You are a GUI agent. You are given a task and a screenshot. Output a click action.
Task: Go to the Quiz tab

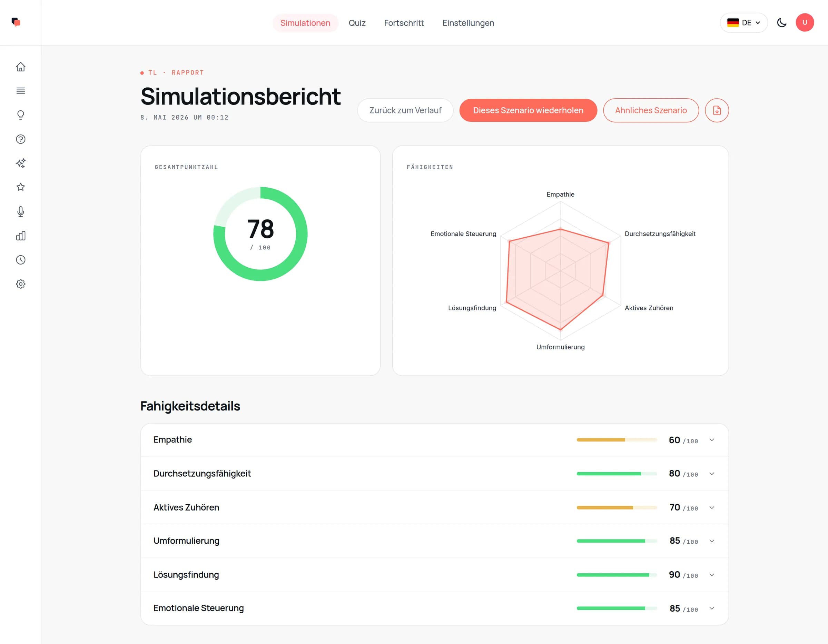click(357, 23)
